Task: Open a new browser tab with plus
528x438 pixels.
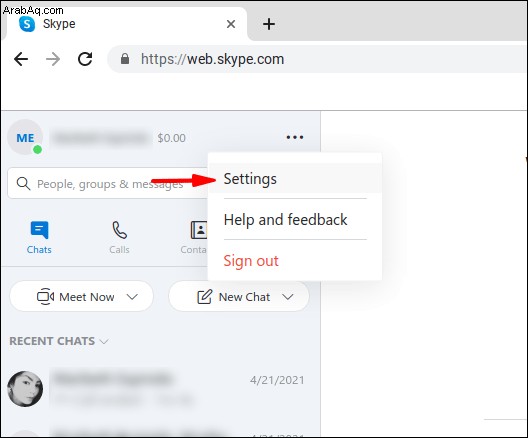Action: 269,24
